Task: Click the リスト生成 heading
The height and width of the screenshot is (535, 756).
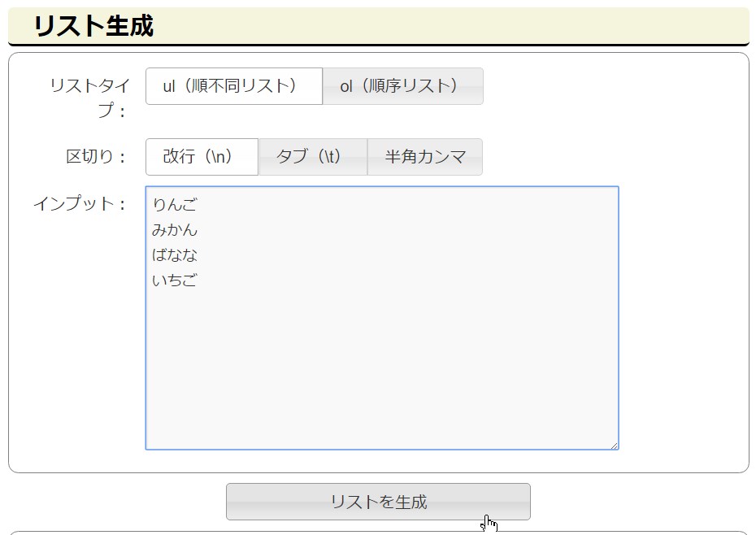Action: (x=93, y=26)
